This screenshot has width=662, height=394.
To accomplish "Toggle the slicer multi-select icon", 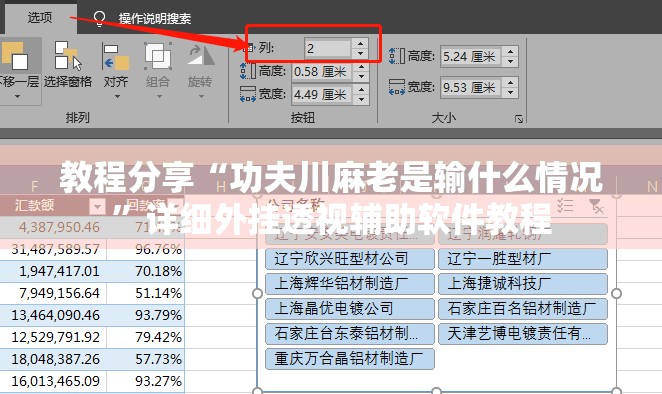I will click(x=565, y=206).
